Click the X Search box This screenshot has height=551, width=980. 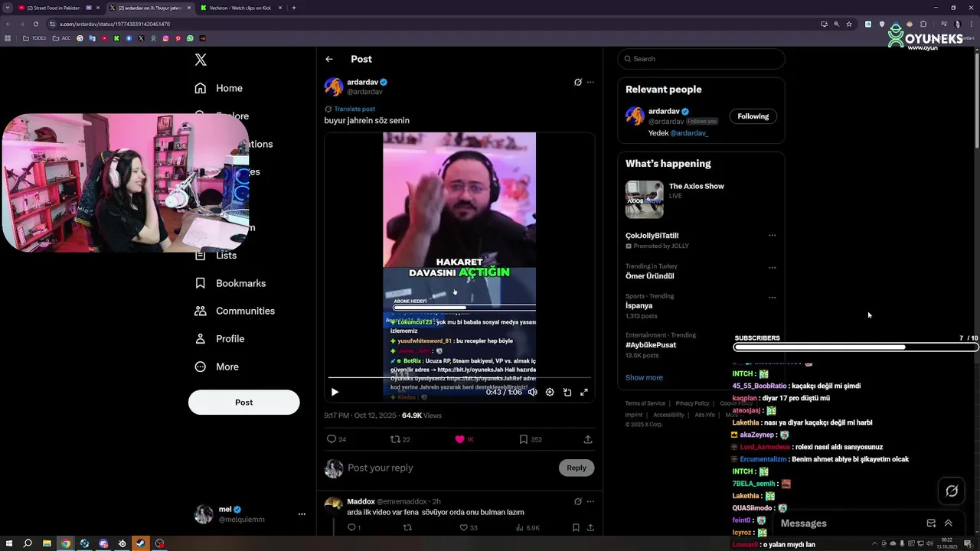tap(701, 59)
